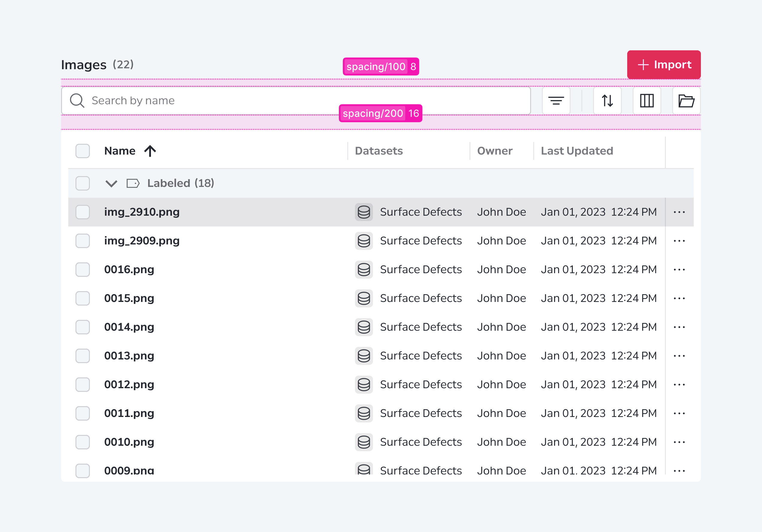Select checkbox for 0012.png

tap(83, 385)
